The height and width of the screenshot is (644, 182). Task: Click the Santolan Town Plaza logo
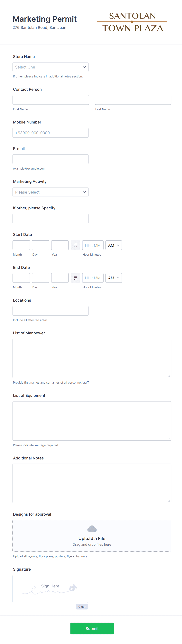point(132,22)
